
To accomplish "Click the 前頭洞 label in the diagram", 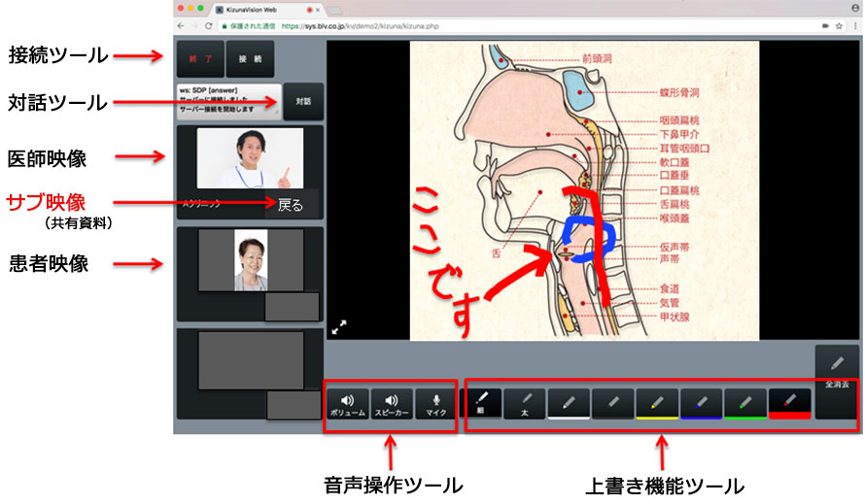I will click(x=598, y=58).
